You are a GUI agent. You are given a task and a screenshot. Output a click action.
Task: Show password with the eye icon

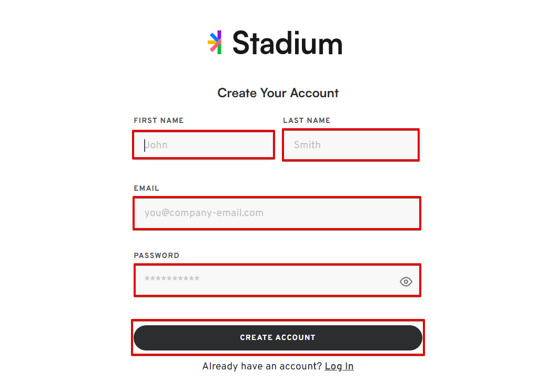point(406,282)
